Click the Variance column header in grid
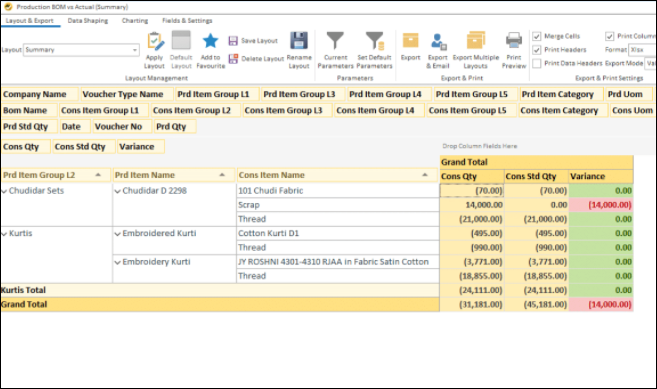The height and width of the screenshot is (389, 657). (601, 176)
